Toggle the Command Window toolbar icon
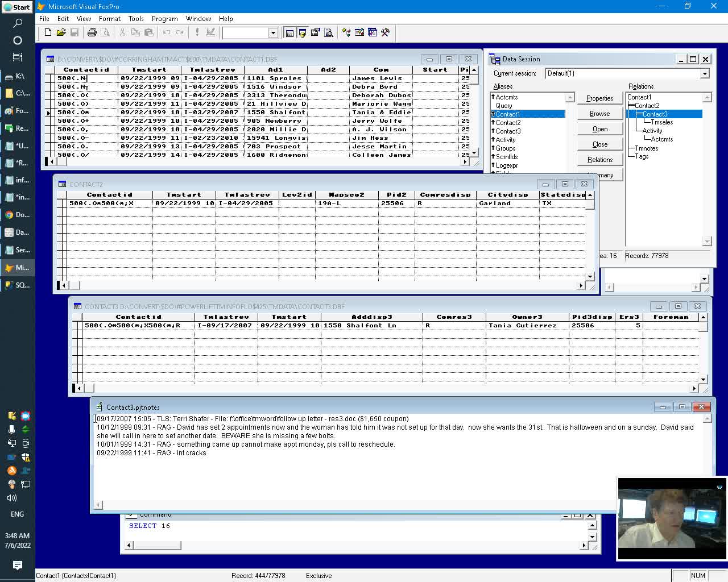The height and width of the screenshot is (582, 728). click(289, 33)
